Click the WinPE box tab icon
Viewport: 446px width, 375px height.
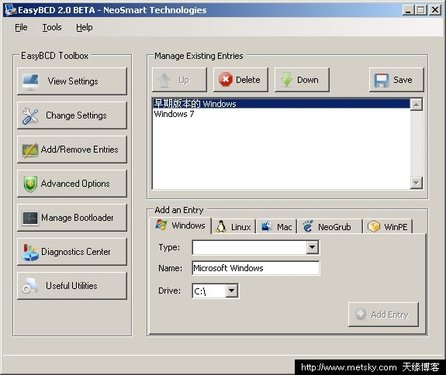(374, 227)
